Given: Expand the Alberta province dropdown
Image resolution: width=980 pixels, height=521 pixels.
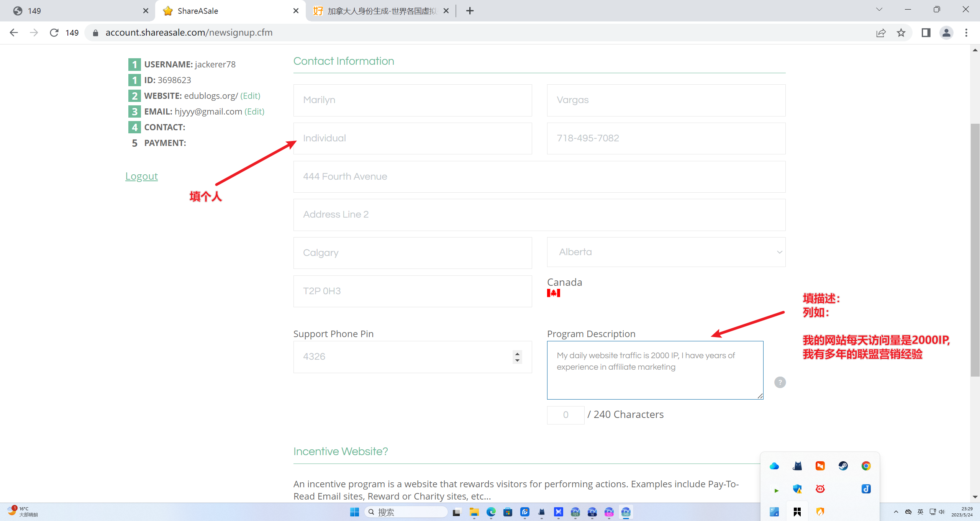Looking at the screenshot, I should pos(666,252).
